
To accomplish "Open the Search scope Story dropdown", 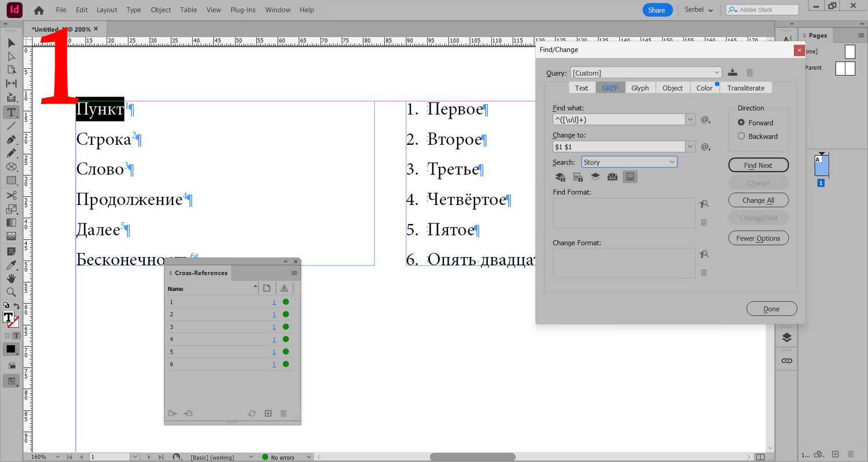I will click(x=629, y=162).
